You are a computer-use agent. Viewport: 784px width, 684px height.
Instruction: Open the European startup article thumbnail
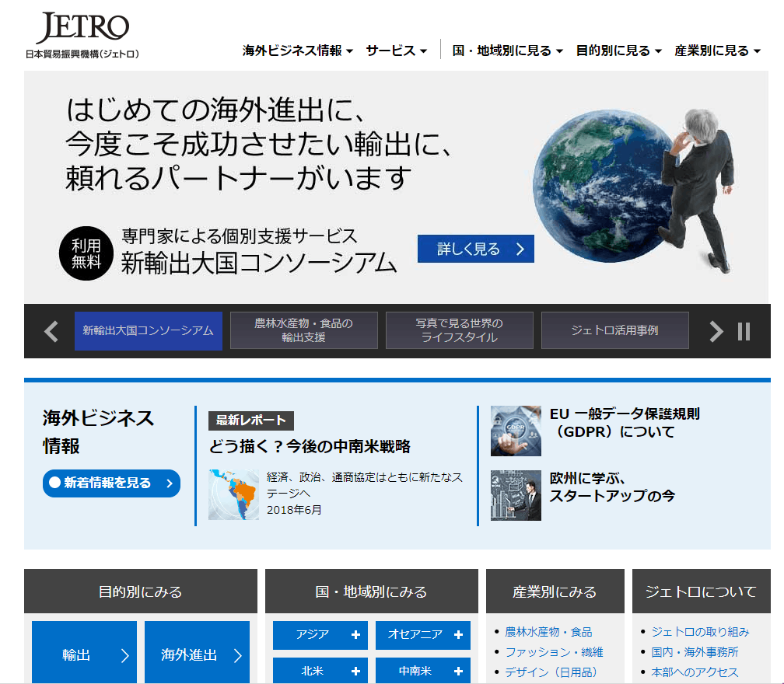coord(516,495)
